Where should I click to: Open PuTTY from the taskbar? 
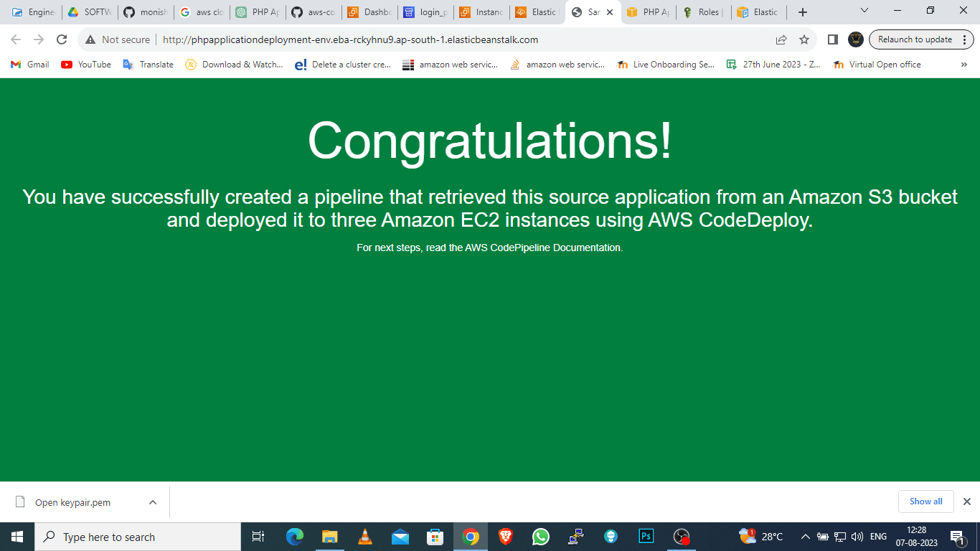[x=575, y=537]
